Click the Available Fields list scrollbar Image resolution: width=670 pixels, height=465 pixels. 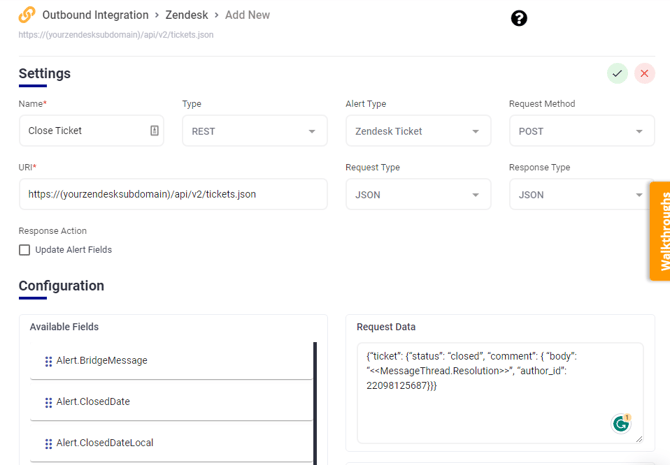point(315,402)
